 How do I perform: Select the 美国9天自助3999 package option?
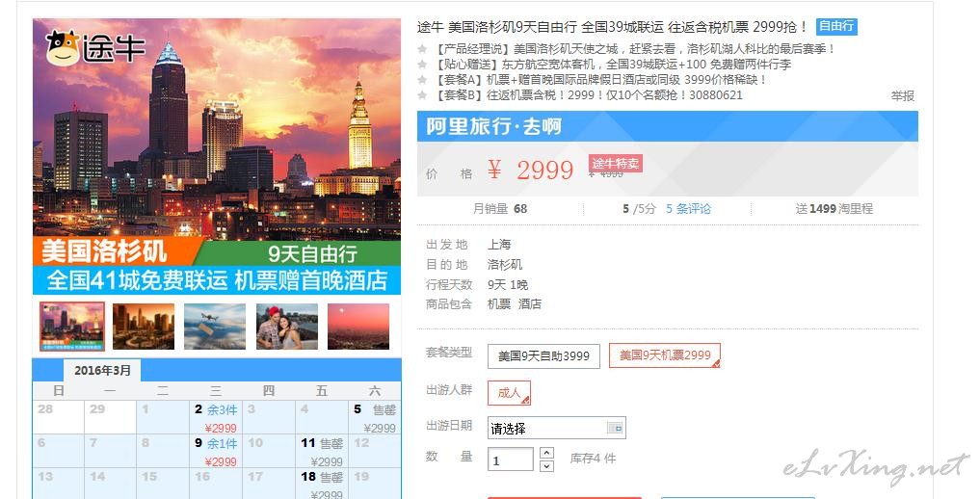(x=543, y=356)
